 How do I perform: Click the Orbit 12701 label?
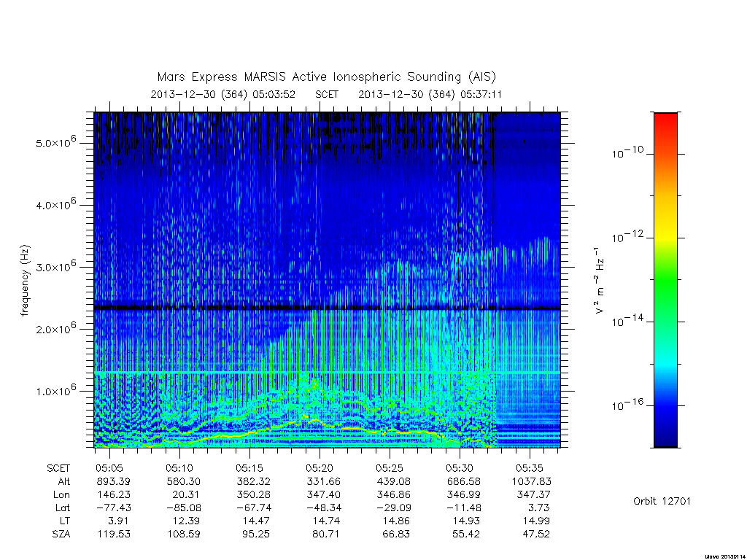pos(662,501)
